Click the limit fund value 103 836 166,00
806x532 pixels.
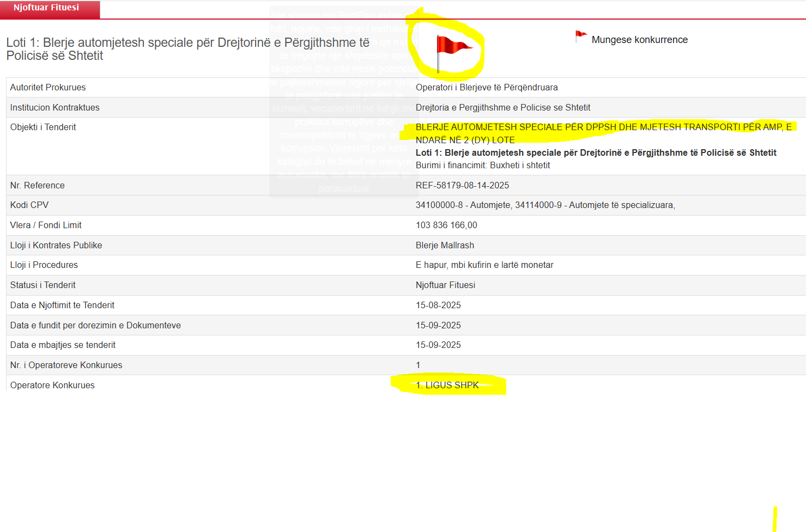(x=446, y=225)
